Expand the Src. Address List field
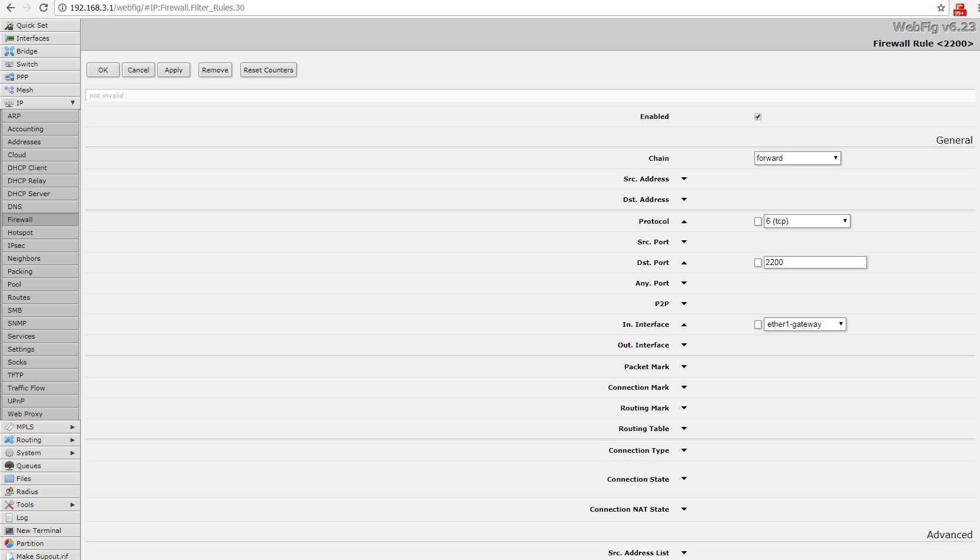Viewport: 980px width, 560px height. pos(684,553)
